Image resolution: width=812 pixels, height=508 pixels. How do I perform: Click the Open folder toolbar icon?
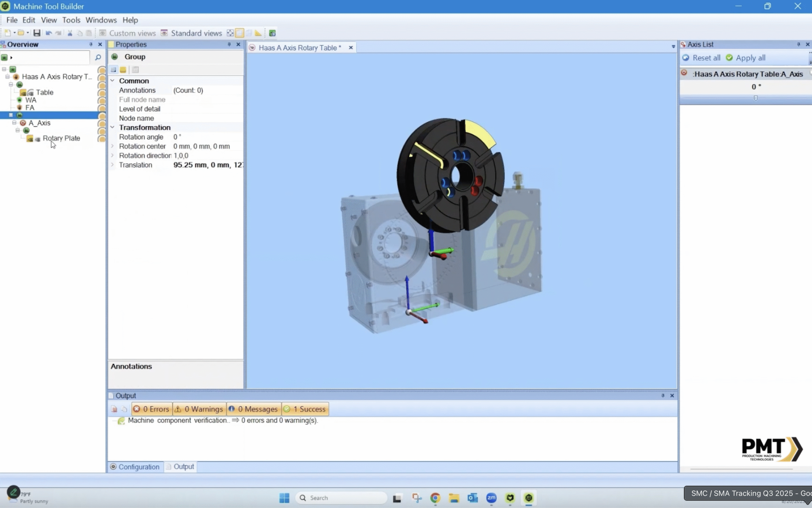21,33
